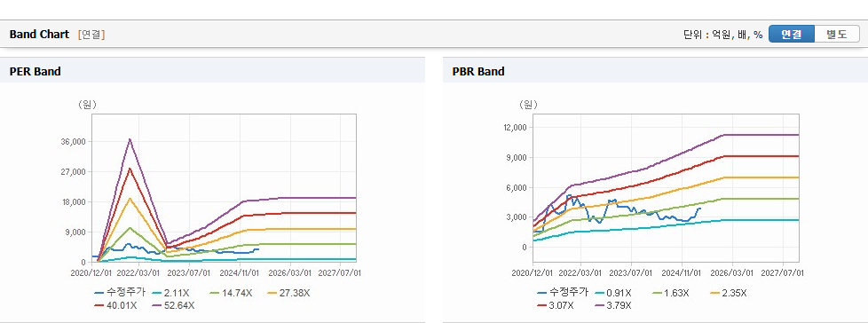This screenshot has width=868, height=323.
Task: Click 2024/11/01 date label in PER chart
Action: pyautogui.click(x=240, y=272)
